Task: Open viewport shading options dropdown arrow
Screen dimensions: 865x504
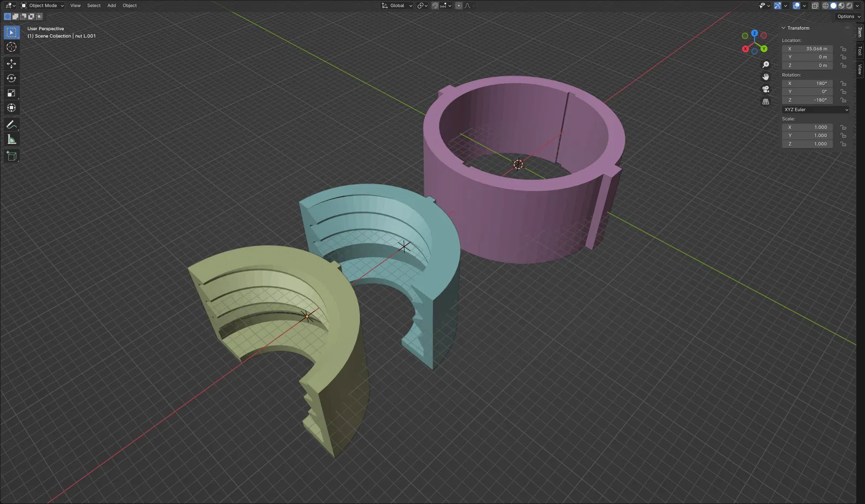Action: click(857, 5)
